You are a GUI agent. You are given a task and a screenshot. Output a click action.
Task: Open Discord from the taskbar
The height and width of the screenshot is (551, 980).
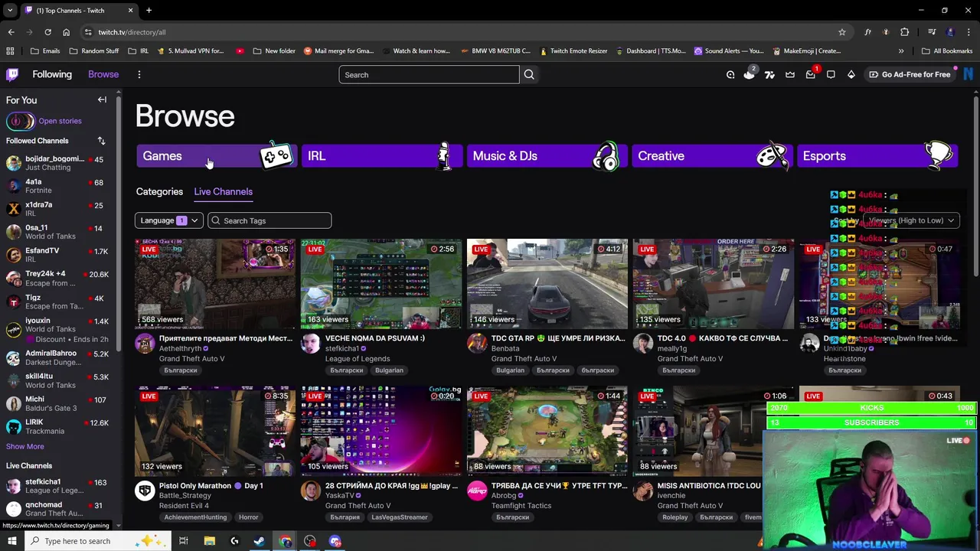coord(335,541)
